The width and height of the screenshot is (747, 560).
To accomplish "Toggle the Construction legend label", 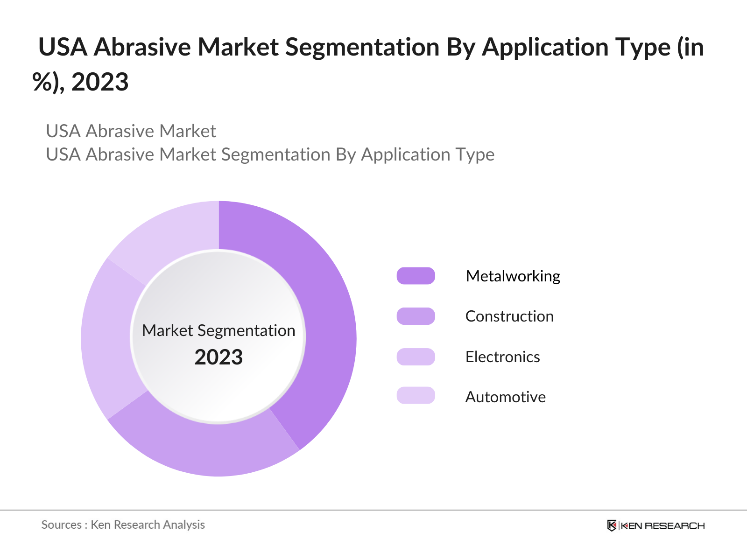I will 509,316.
